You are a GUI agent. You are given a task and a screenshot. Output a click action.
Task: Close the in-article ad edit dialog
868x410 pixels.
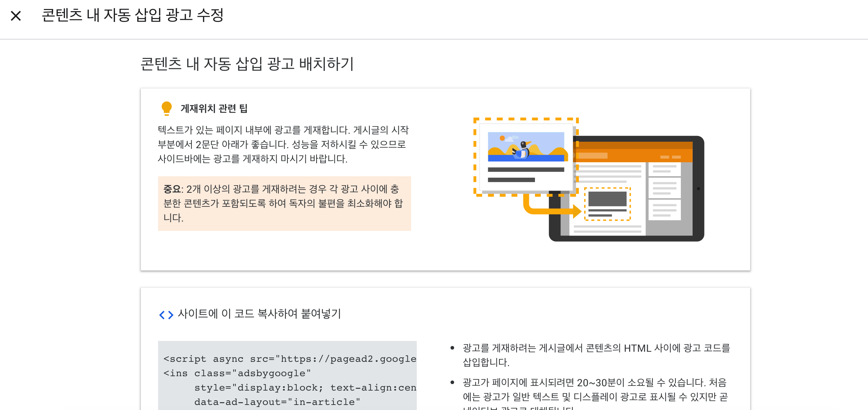point(16,16)
